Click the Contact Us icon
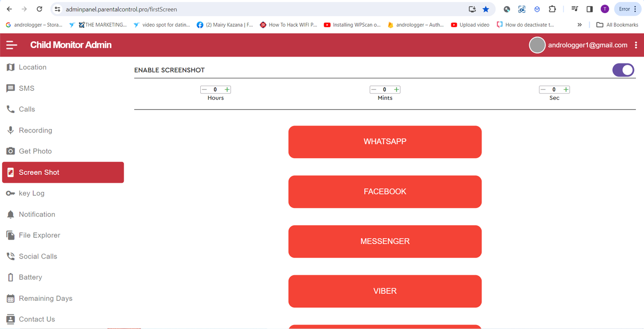The width and height of the screenshot is (644, 329). click(x=11, y=319)
